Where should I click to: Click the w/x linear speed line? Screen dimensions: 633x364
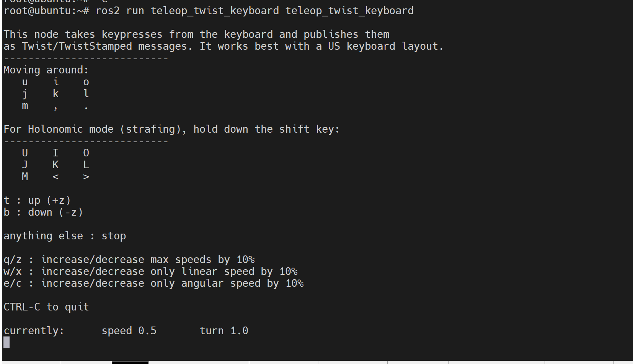pos(150,271)
